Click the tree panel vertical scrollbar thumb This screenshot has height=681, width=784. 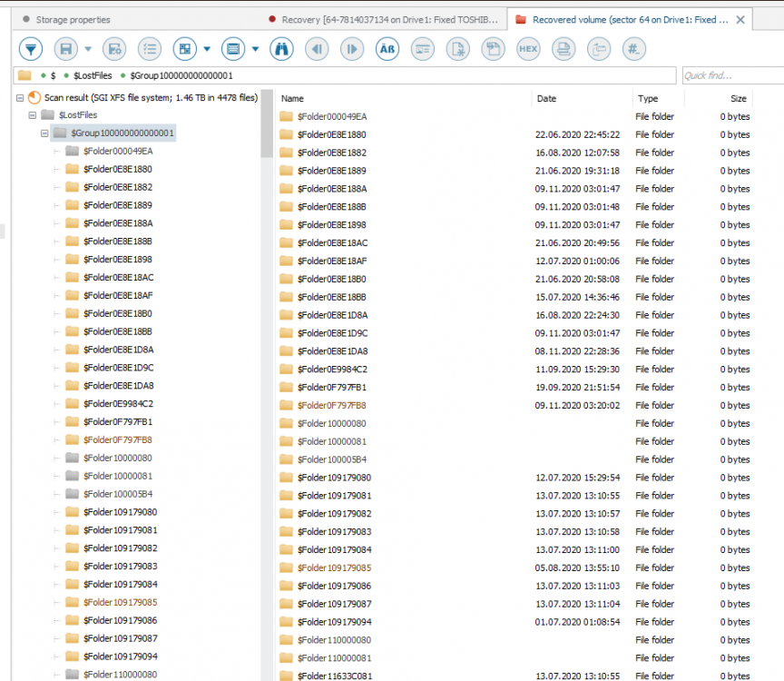[x=267, y=123]
